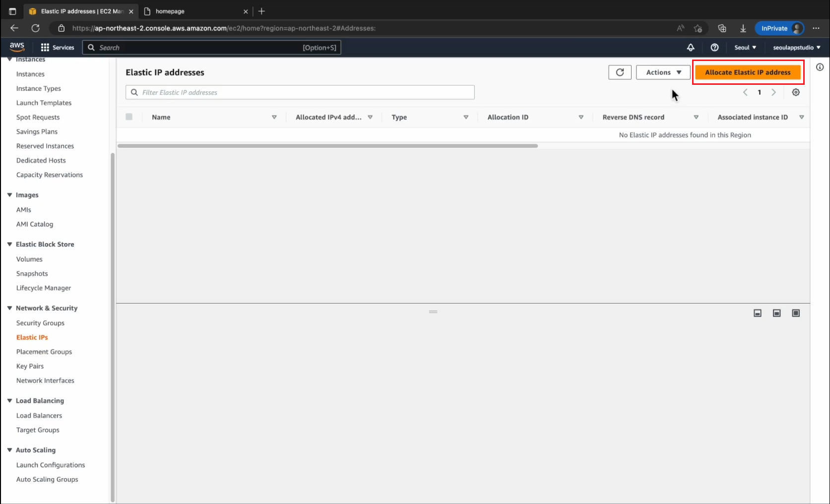This screenshot has height=504, width=830.
Task: Open the Seoul region selector
Action: point(745,48)
